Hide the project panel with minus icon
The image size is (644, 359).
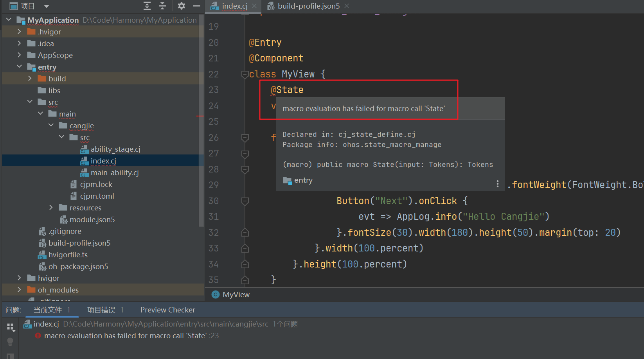(x=197, y=6)
